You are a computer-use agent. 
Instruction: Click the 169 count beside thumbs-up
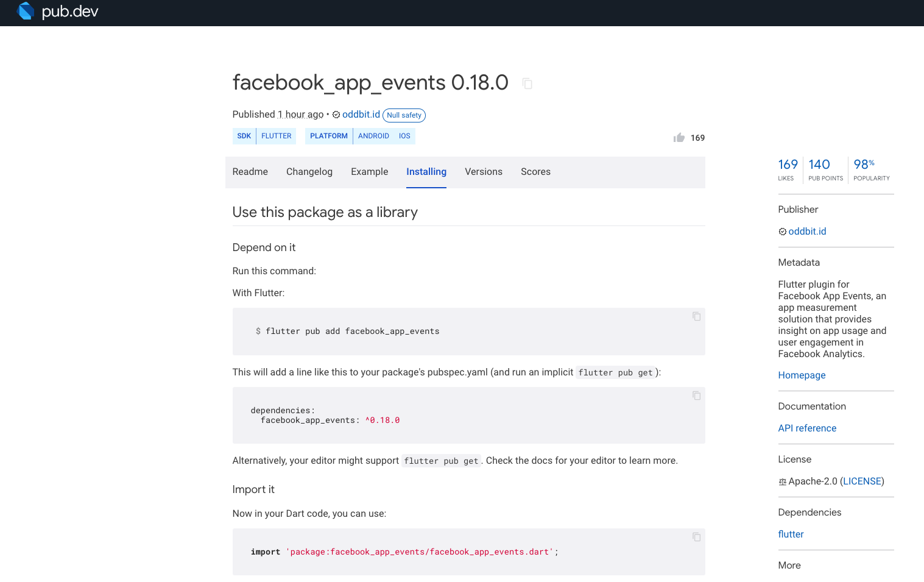[x=698, y=138]
